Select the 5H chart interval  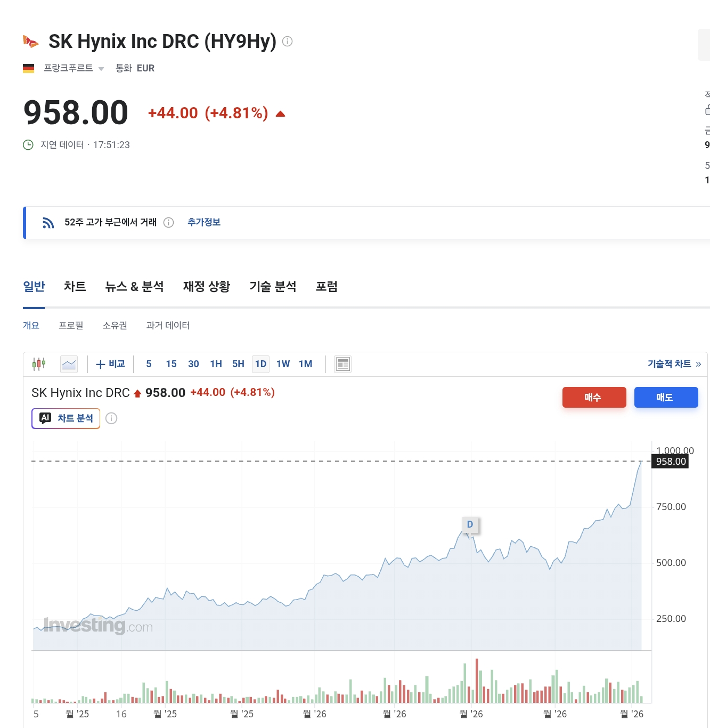[238, 364]
